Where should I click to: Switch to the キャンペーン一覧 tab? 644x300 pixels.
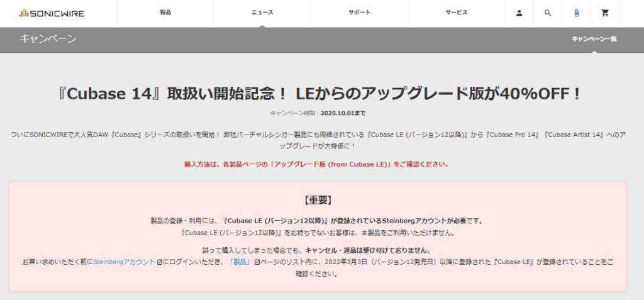point(594,39)
